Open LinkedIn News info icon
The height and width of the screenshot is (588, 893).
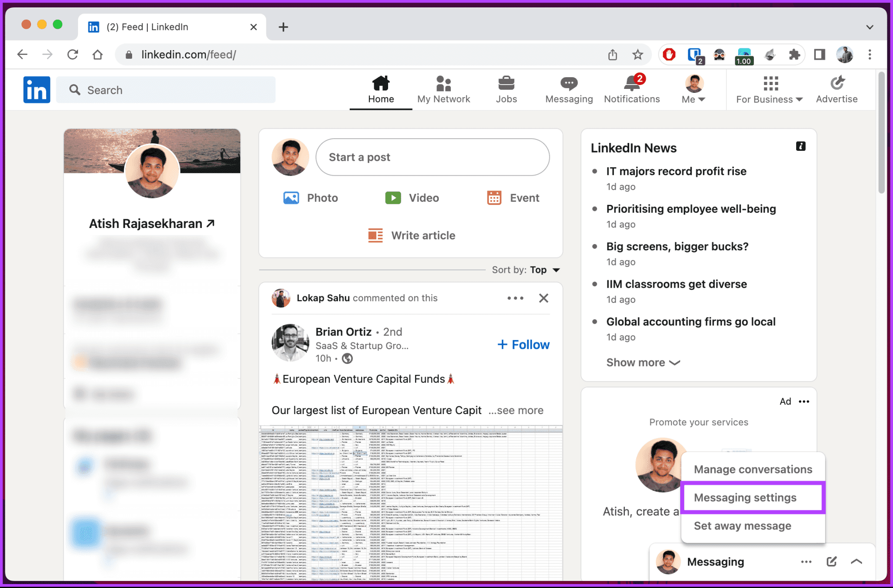801,146
